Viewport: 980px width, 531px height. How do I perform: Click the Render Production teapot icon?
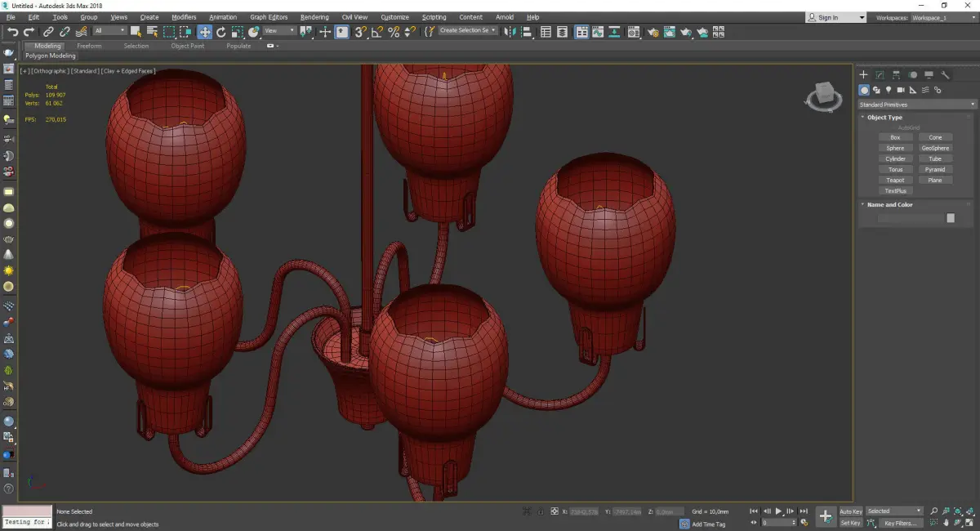pyautogui.click(x=686, y=31)
